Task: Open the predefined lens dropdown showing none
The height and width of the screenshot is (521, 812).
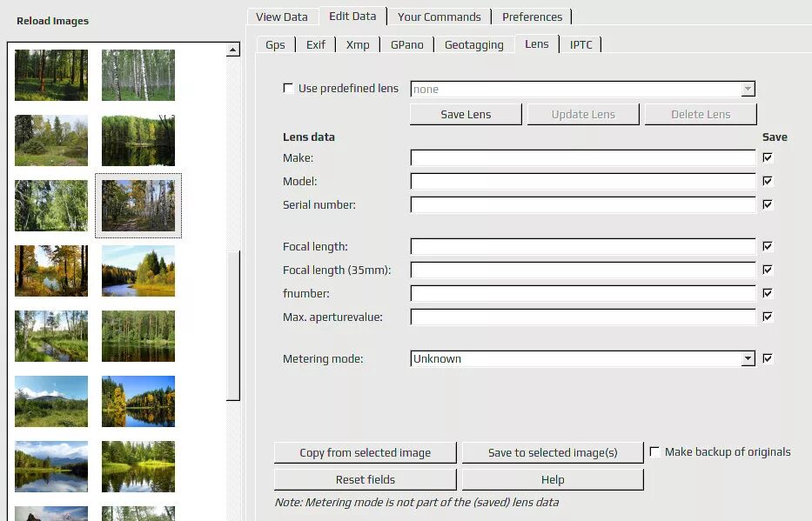Action: pyautogui.click(x=582, y=89)
